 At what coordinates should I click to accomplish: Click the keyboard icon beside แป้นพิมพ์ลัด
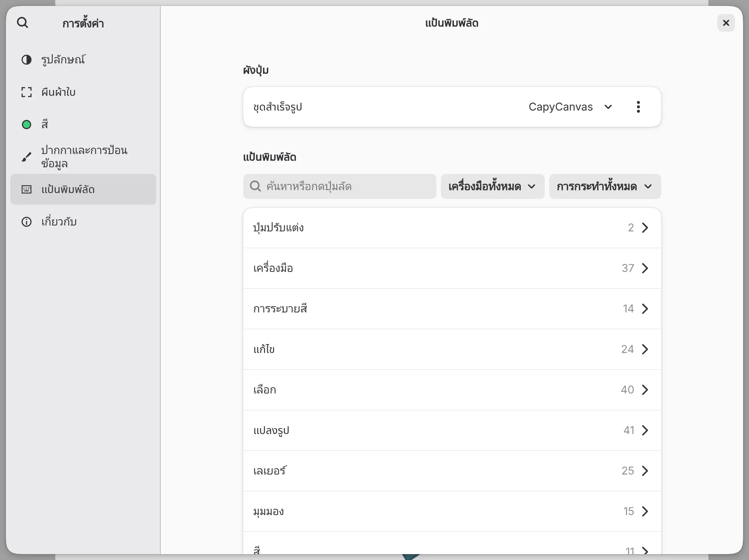tap(27, 189)
